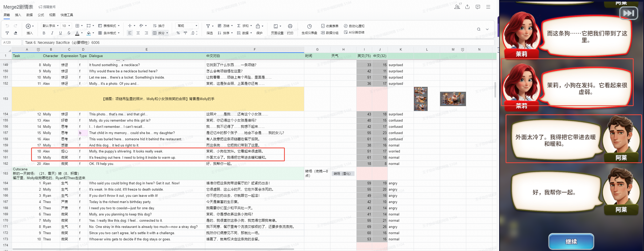This screenshot has width=644, height=251.
Task: Toggle bold formatting
Action: (x=44, y=33)
